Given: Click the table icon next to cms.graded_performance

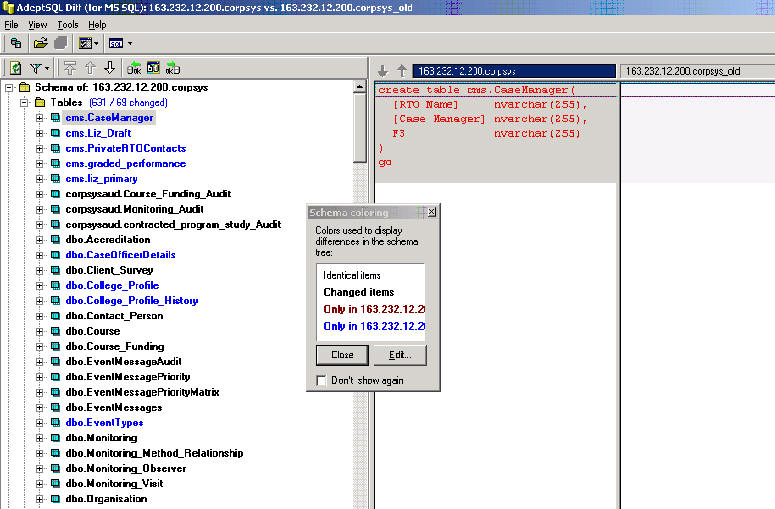Looking at the screenshot, I should [x=56, y=164].
